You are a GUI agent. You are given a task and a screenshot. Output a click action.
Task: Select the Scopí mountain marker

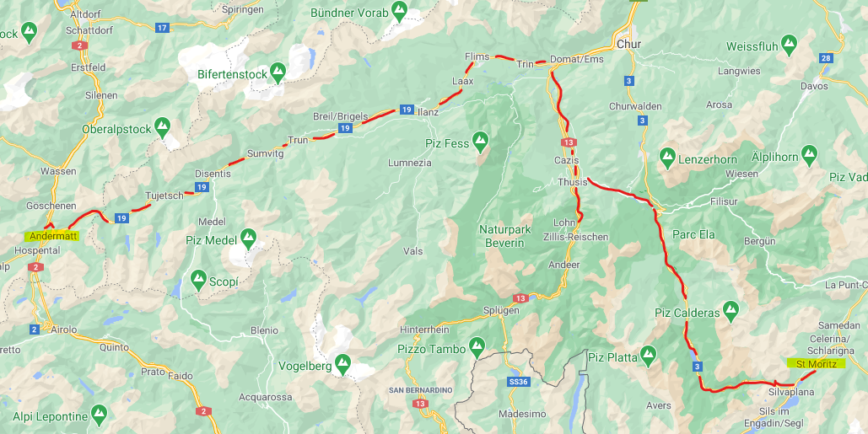click(x=199, y=279)
